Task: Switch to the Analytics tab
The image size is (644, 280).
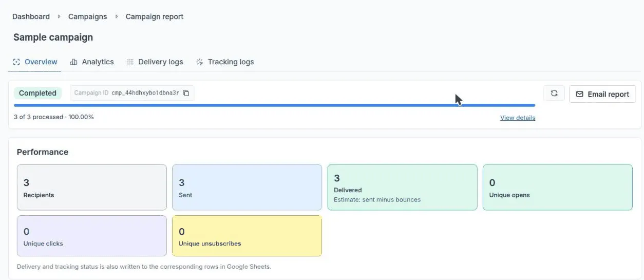Action: (x=92, y=62)
